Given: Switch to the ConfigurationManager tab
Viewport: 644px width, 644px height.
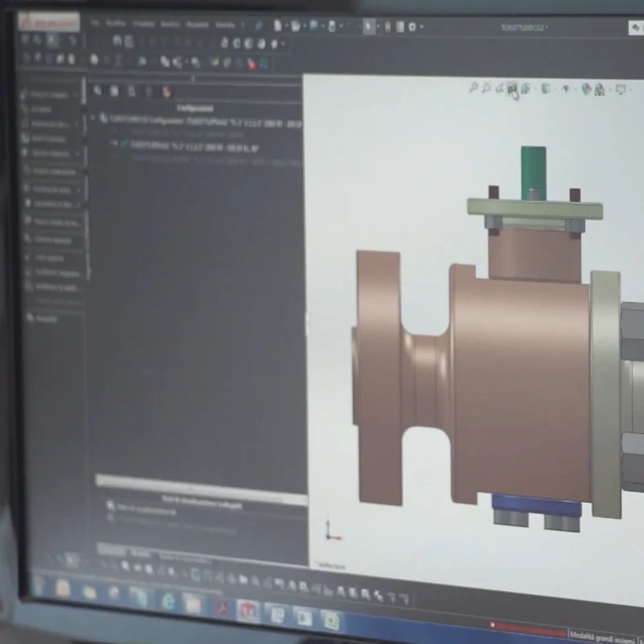Looking at the screenshot, I should [x=131, y=91].
